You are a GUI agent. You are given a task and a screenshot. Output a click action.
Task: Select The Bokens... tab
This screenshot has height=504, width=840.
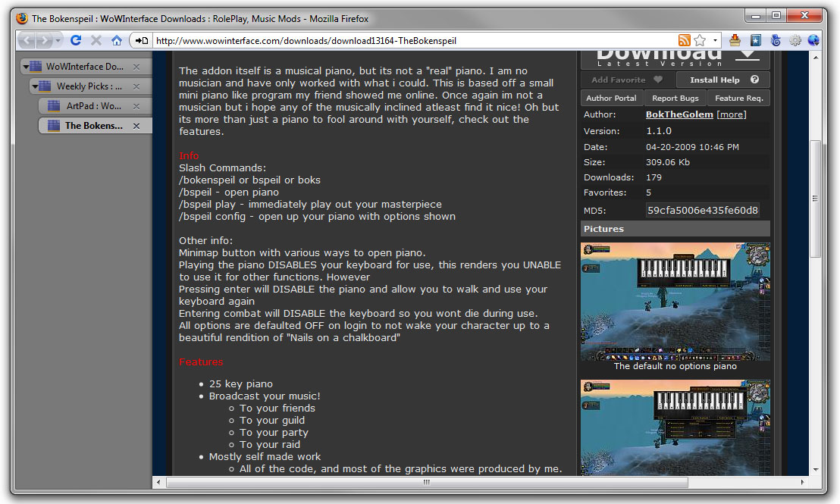[94, 126]
